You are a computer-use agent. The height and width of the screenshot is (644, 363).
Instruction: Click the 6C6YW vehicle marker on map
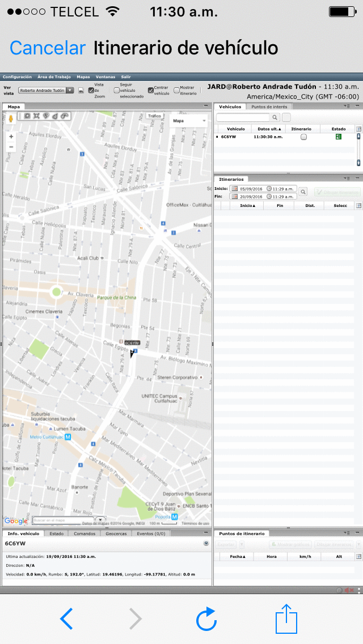coord(132,353)
